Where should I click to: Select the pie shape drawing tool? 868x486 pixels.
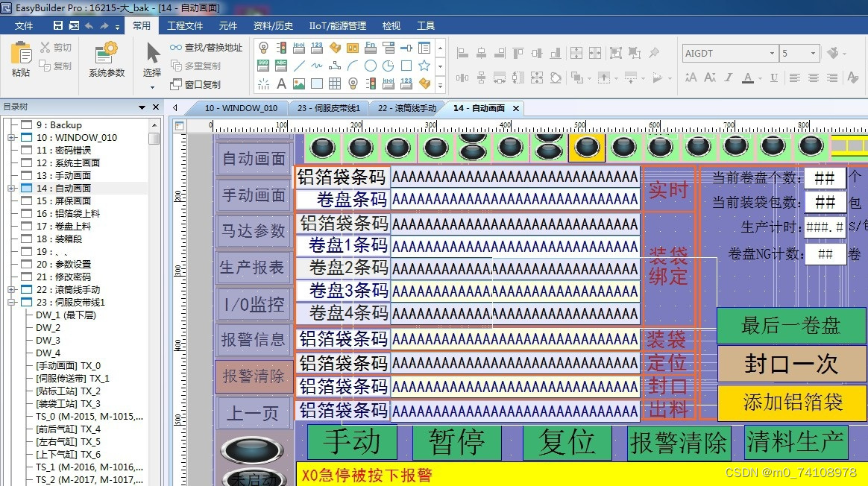(x=388, y=66)
